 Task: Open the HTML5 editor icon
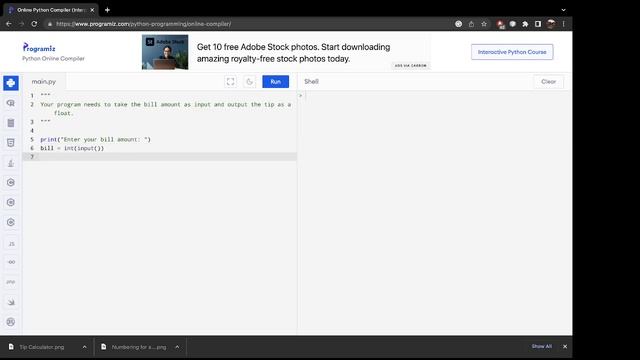(x=11, y=143)
